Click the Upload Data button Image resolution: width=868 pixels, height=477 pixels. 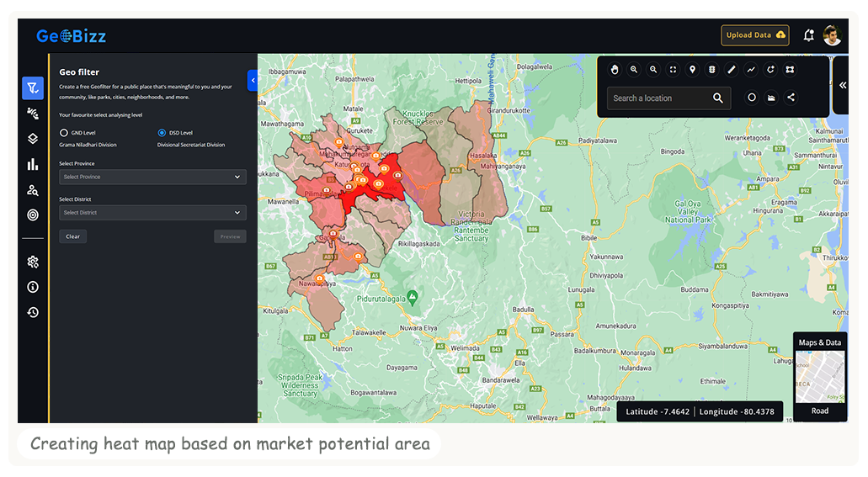click(755, 34)
